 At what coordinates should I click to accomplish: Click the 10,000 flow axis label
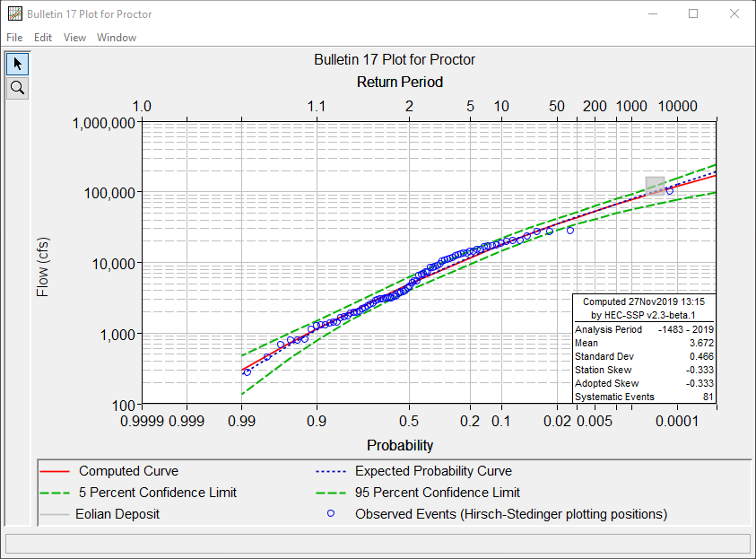(114, 264)
